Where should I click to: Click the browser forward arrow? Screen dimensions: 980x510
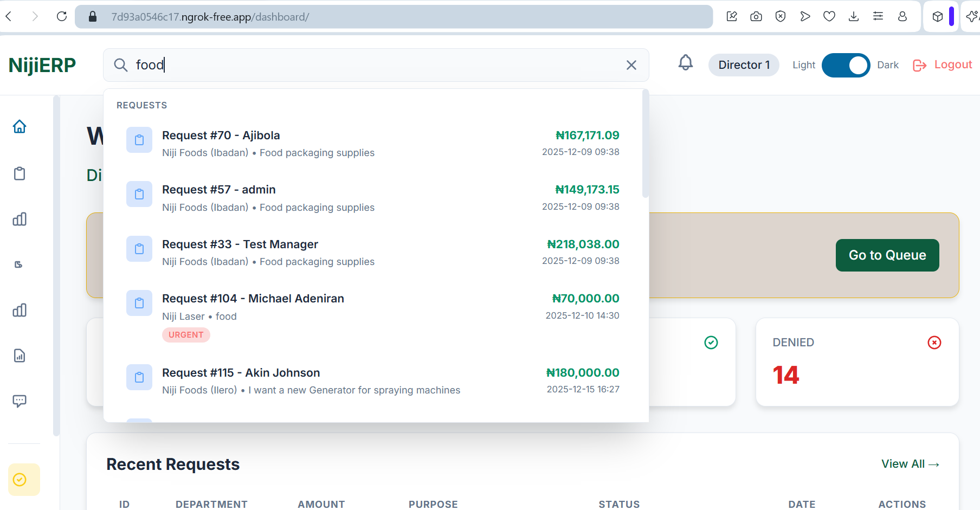(x=35, y=17)
